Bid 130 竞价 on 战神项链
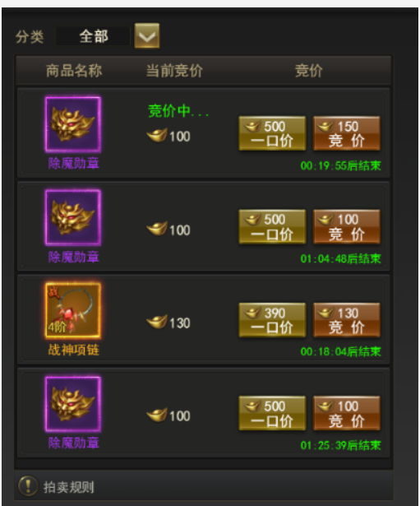The height and width of the screenshot is (506, 420). point(347,320)
